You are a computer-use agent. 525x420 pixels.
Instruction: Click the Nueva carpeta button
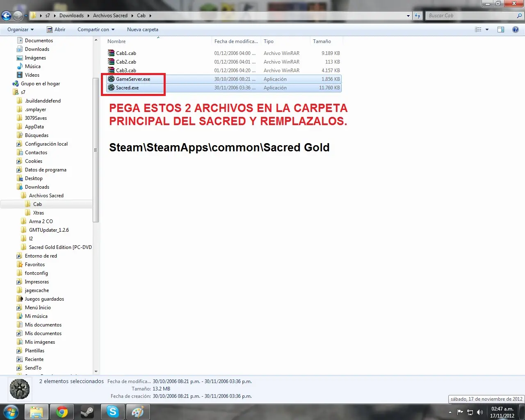143,30
